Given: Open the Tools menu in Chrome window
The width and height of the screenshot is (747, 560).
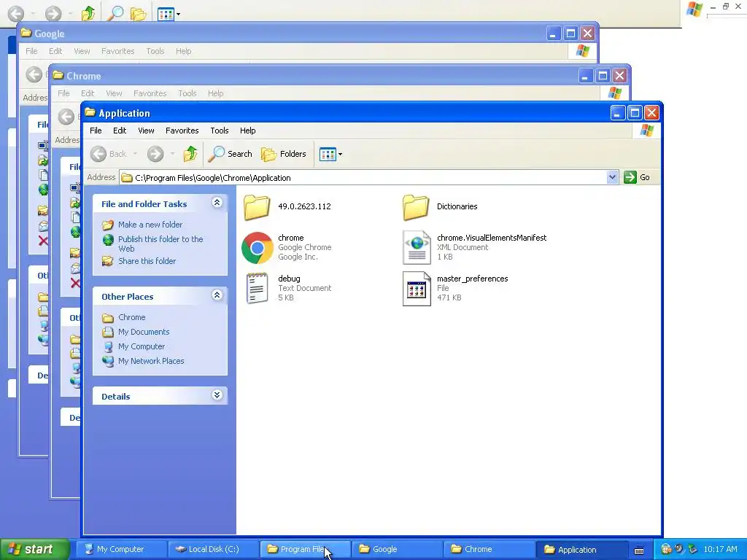Looking at the screenshot, I should 187,93.
